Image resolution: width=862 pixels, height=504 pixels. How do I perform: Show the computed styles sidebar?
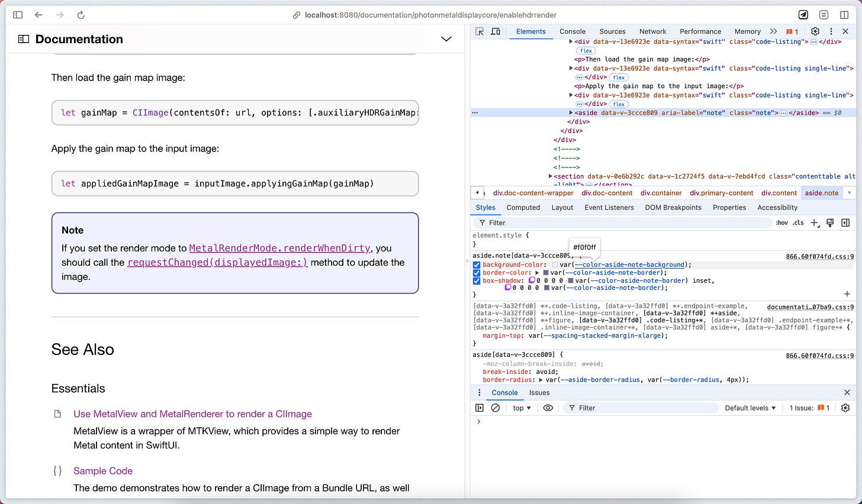pyautogui.click(x=845, y=222)
